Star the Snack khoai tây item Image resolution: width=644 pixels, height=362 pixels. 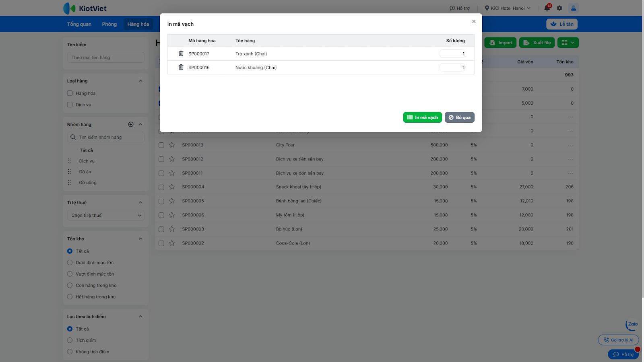[172, 187]
